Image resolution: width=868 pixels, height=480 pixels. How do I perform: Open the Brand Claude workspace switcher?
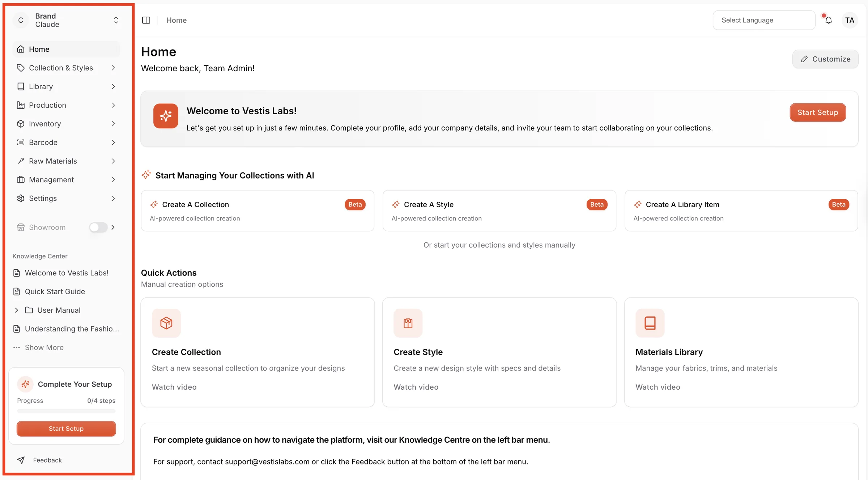(67, 20)
